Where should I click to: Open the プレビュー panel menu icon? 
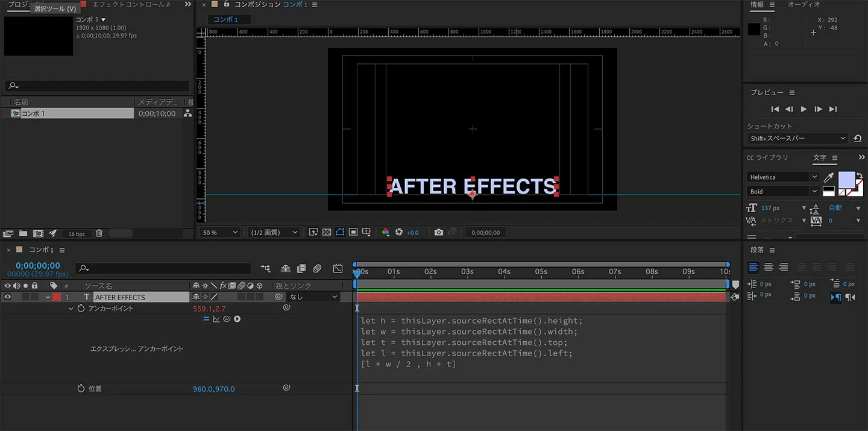pyautogui.click(x=792, y=93)
